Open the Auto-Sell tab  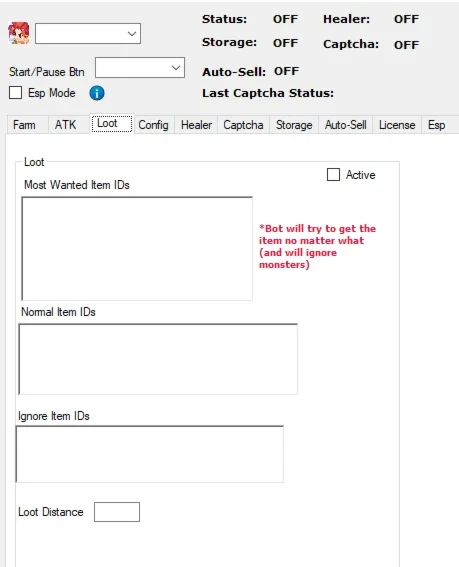click(345, 125)
